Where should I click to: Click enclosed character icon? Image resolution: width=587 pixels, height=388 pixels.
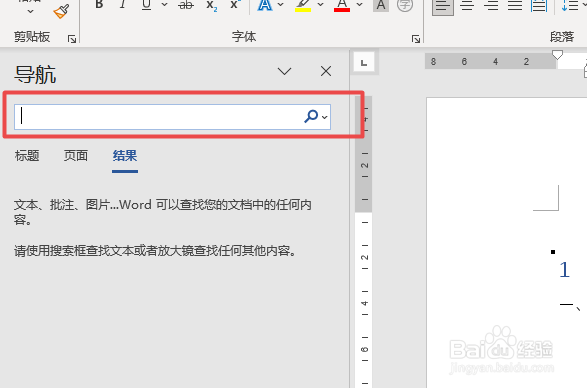coord(405,5)
